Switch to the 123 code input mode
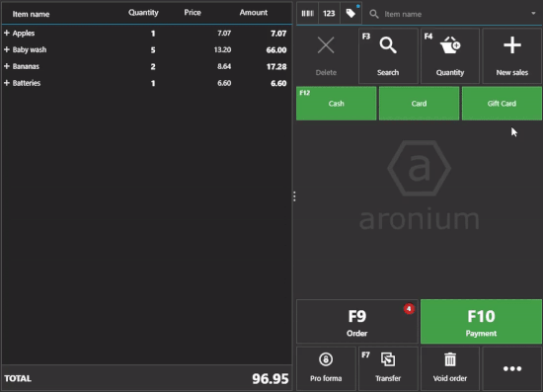Viewport: 543px width, 392px height. point(329,14)
